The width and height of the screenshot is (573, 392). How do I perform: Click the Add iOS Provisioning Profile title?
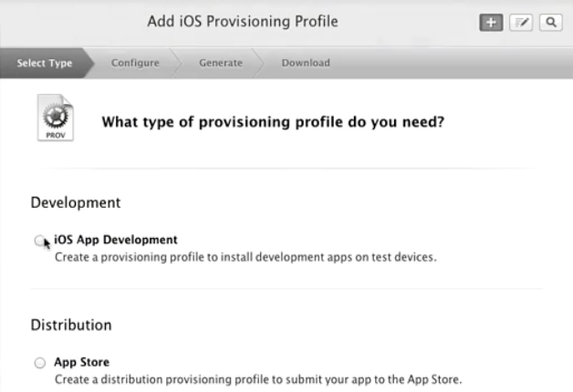click(243, 22)
